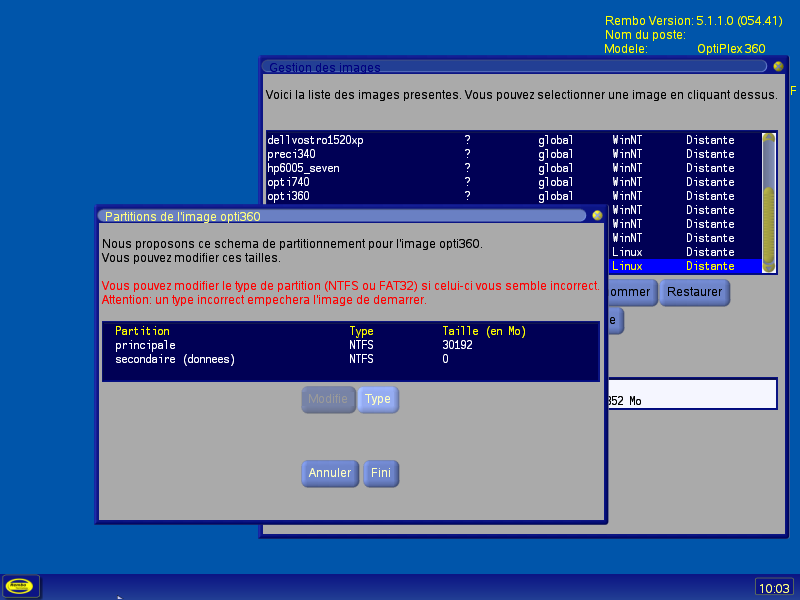Click the Partitions de l'image opti360 title bar
This screenshot has height=600, width=800.
point(341,216)
